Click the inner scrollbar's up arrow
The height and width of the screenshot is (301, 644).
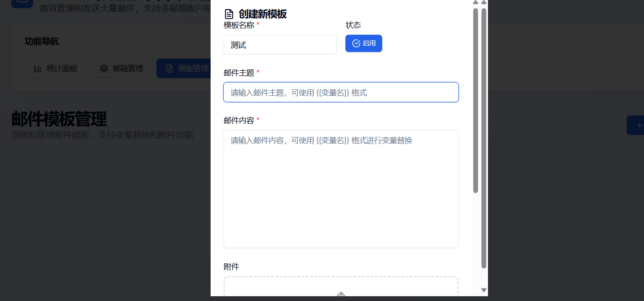tap(475, 3)
